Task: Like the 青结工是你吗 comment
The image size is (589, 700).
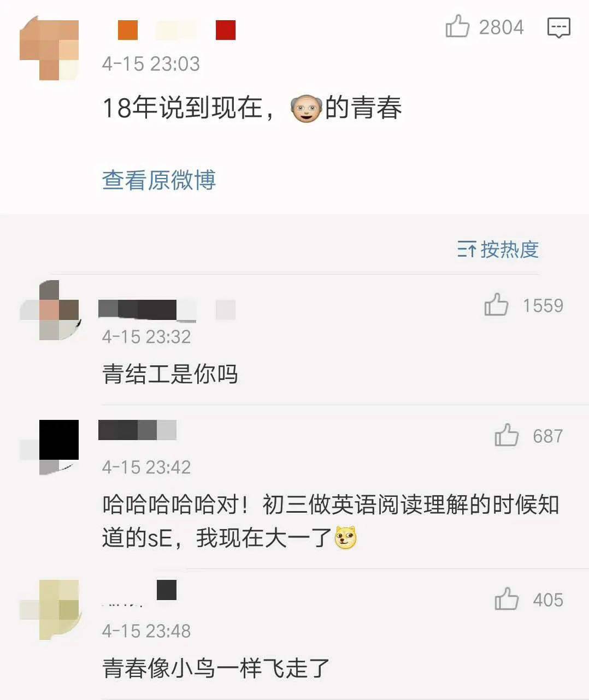Action: [x=496, y=305]
